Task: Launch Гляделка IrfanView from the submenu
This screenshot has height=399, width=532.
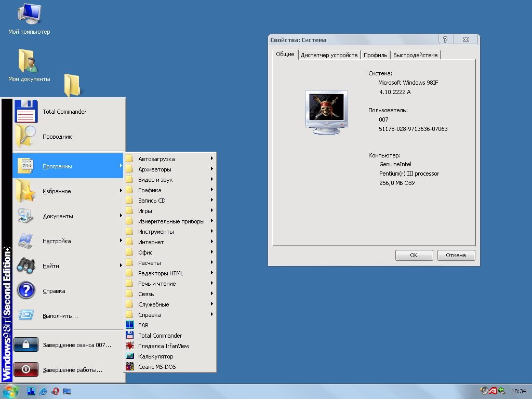Action: [x=163, y=346]
